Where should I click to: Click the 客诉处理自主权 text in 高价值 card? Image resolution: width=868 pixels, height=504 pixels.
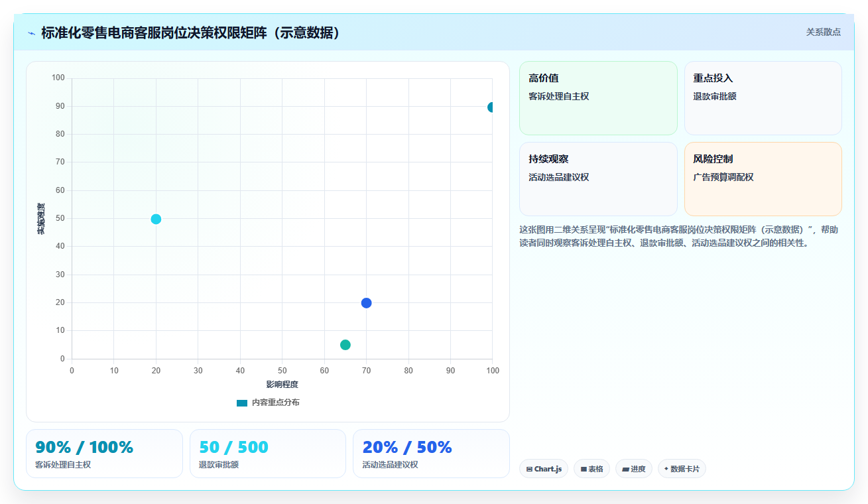pos(558,96)
